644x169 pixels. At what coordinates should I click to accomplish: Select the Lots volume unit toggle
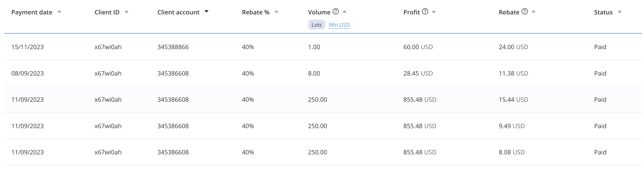316,25
